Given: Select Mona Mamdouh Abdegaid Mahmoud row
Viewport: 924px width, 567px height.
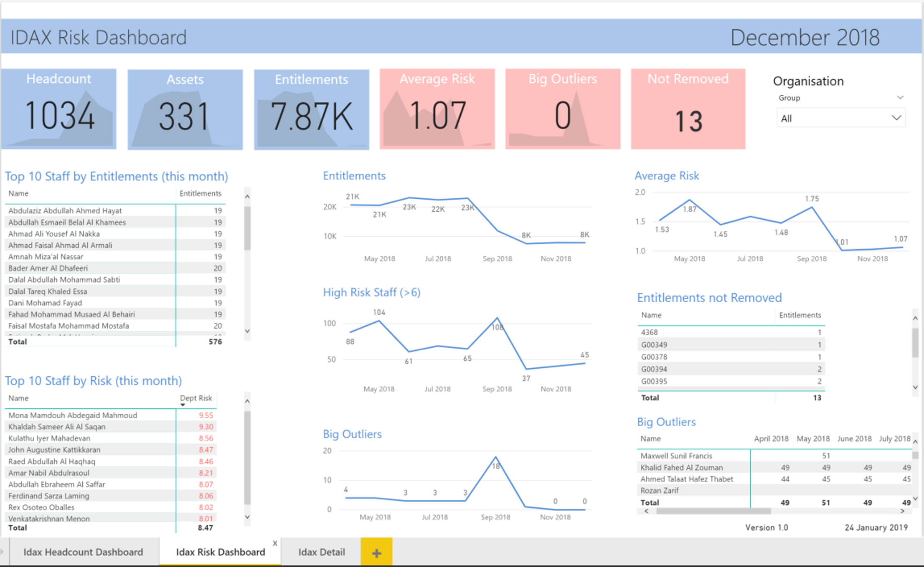Looking at the screenshot, I should 73,415.
